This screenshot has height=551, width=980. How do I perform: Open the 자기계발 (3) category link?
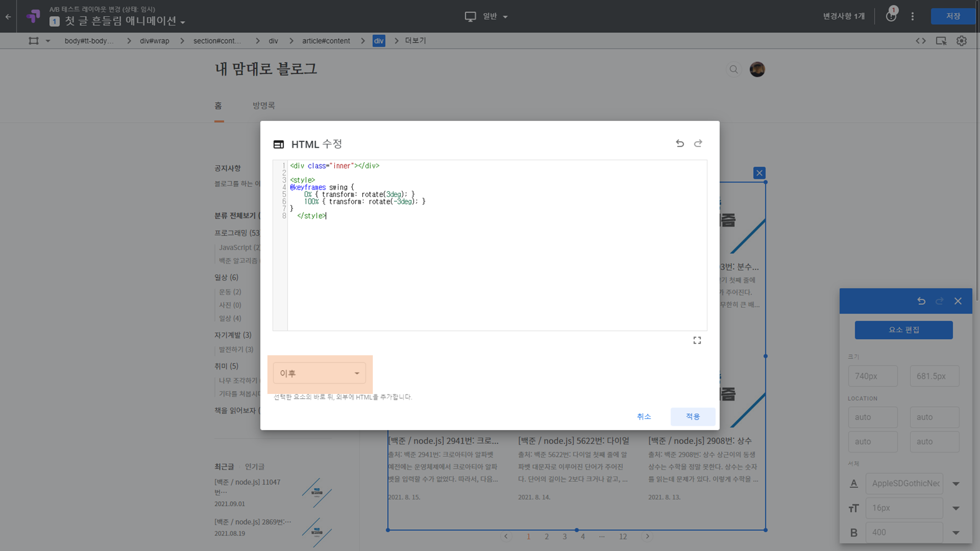coord(233,335)
